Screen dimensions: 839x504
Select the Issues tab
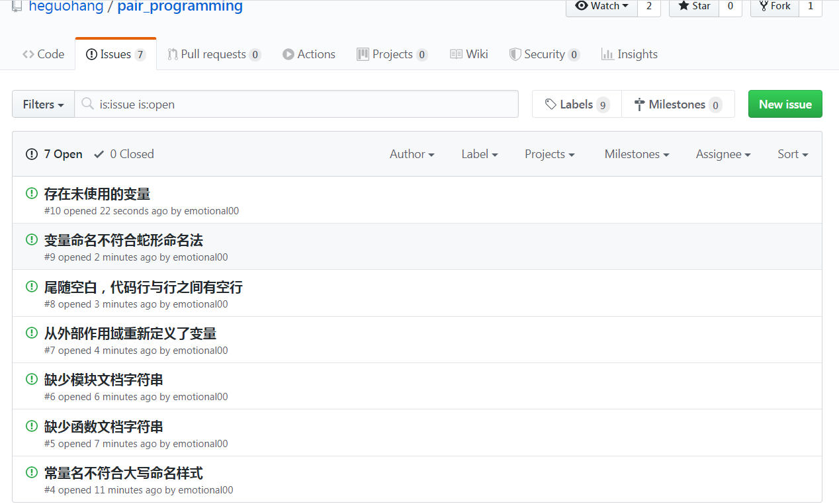tap(116, 54)
